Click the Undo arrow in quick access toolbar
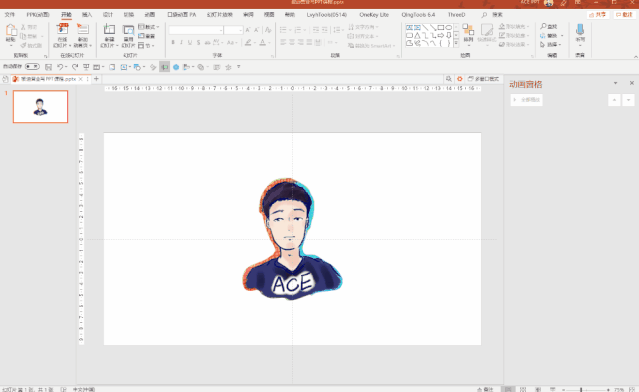 click(x=60, y=67)
